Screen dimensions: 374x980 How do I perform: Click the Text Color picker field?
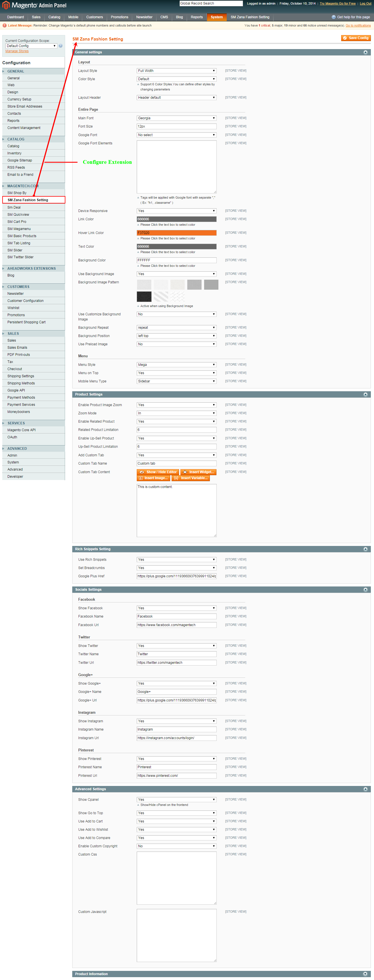tap(176, 247)
